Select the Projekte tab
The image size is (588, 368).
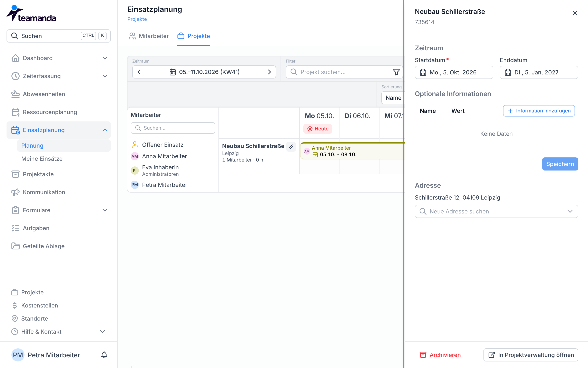click(193, 36)
